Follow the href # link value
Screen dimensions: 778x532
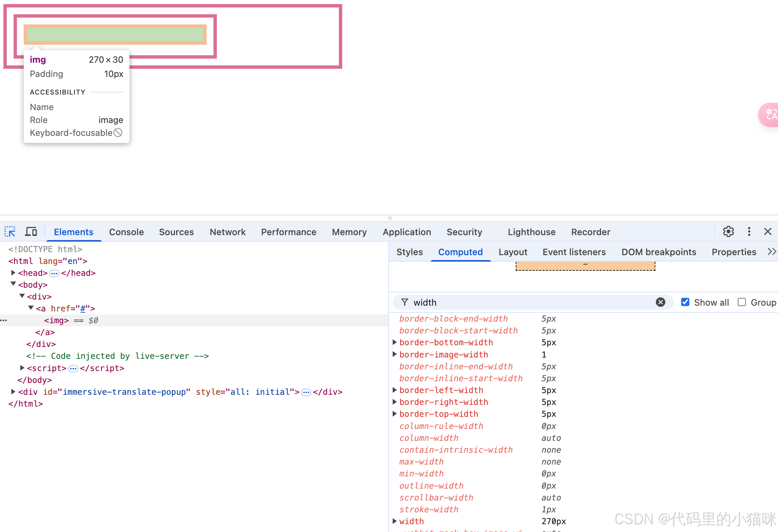coord(83,308)
